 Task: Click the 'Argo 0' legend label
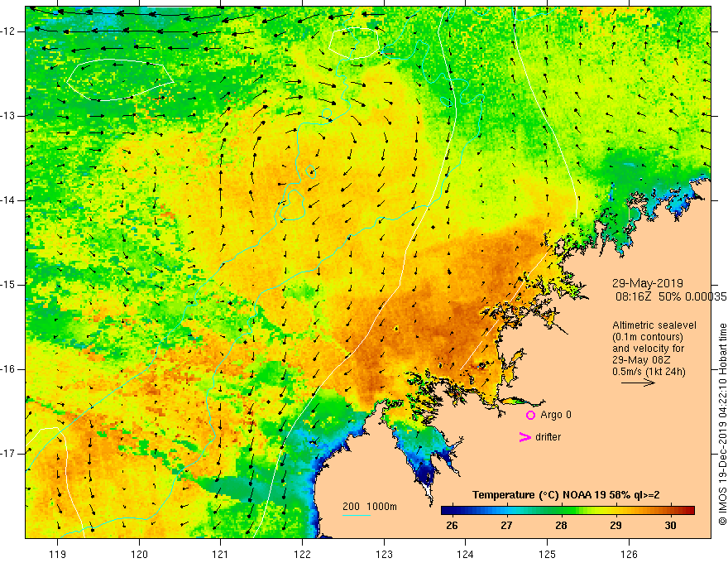coord(556,415)
